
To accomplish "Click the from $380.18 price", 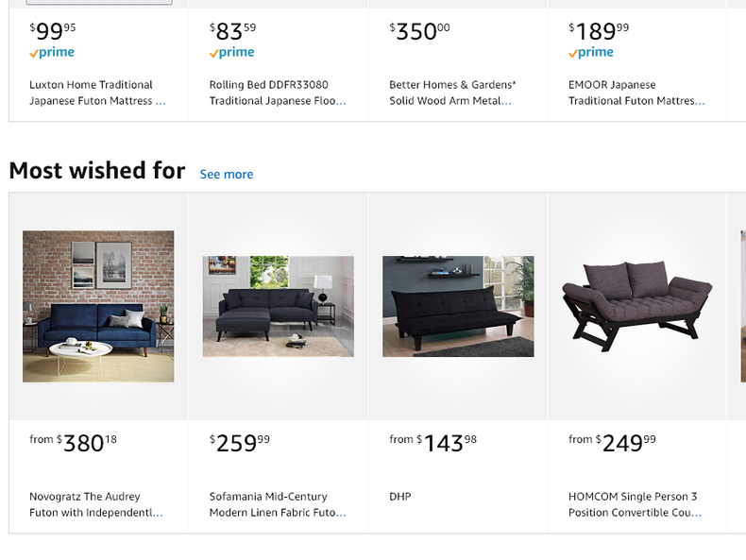I will pyautogui.click(x=74, y=442).
